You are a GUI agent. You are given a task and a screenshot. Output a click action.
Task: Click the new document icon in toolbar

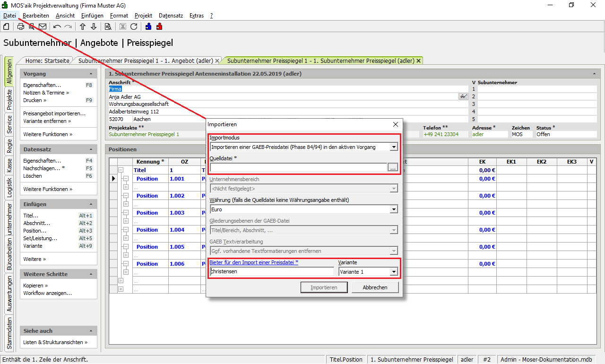[x=6, y=26]
